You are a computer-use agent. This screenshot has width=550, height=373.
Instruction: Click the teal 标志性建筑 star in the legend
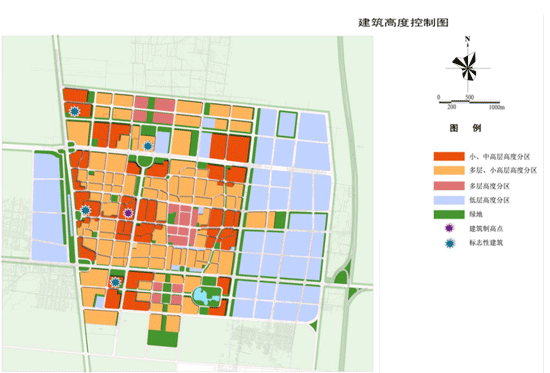(450, 243)
